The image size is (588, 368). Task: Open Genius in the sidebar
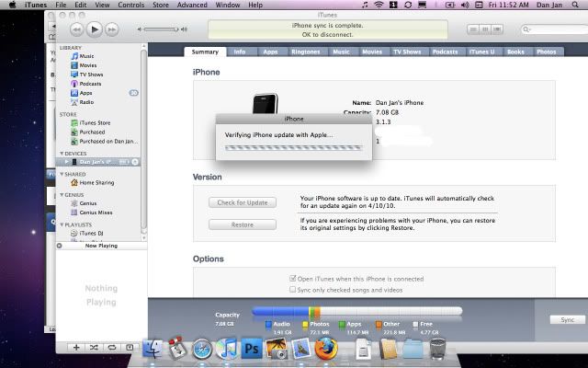(88, 203)
